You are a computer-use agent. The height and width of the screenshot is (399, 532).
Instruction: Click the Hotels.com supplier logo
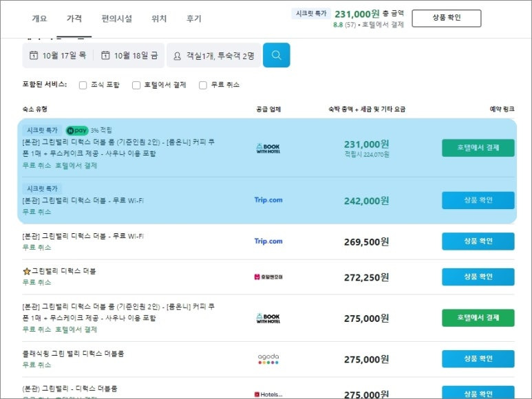point(268,395)
